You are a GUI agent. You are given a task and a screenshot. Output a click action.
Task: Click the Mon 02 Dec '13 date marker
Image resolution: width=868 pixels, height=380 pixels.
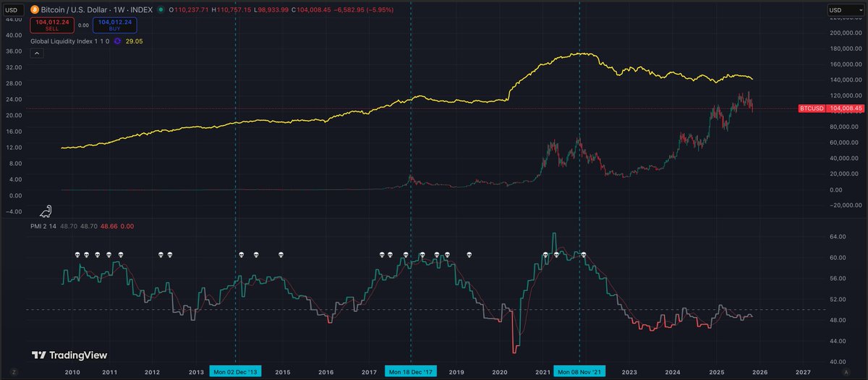point(236,371)
